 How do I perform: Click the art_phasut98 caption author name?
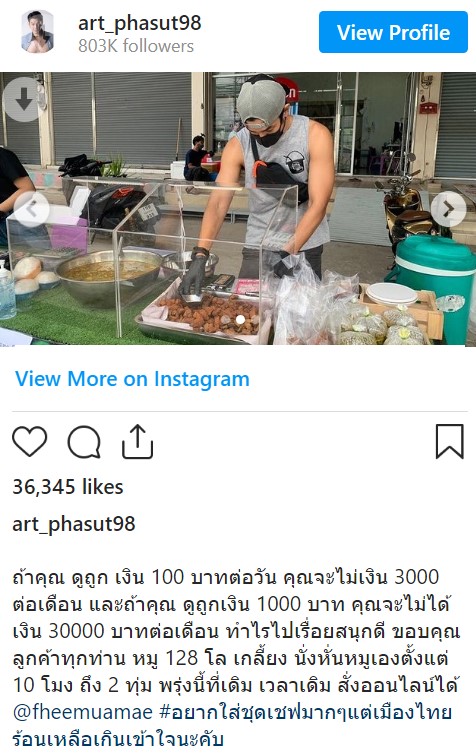pos(73,524)
